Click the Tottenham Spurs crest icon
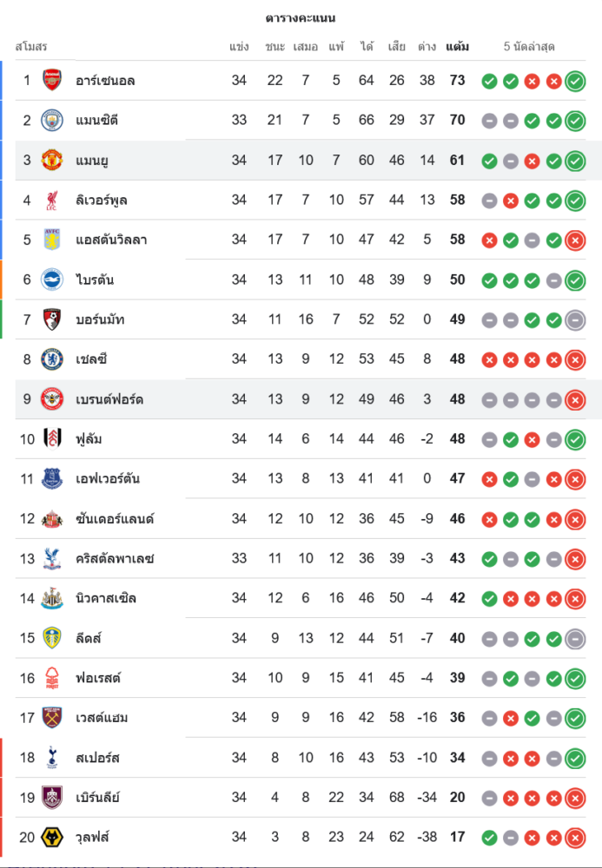The width and height of the screenshot is (602, 868). (52, 758)
